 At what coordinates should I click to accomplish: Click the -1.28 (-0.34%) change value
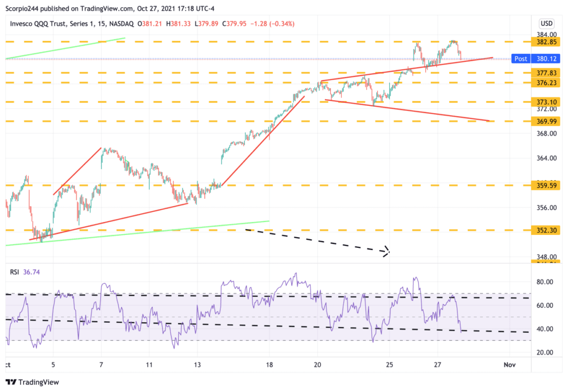(x=273, y=24)
